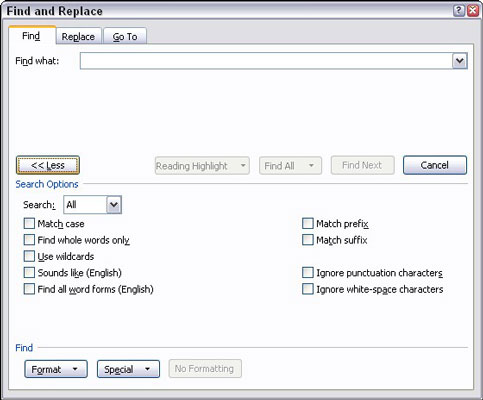Switch to the Replace tab
483x400 pixels.
[x=78, y=36]
